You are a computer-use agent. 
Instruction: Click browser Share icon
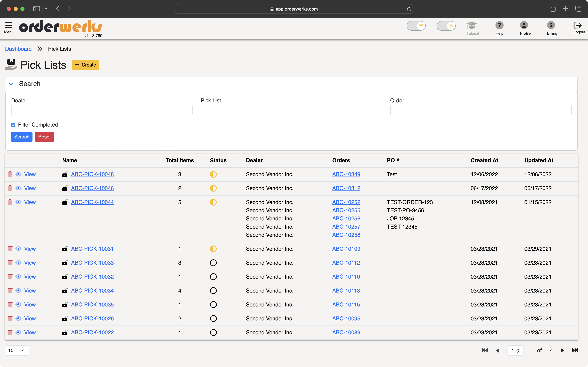(x=553, y=9)
